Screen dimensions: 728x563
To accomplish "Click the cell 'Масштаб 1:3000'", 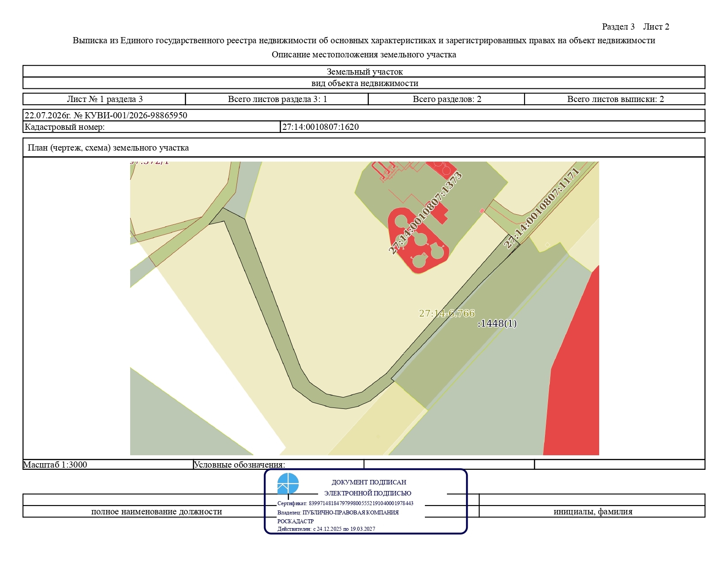I will (x=108, y=465).
